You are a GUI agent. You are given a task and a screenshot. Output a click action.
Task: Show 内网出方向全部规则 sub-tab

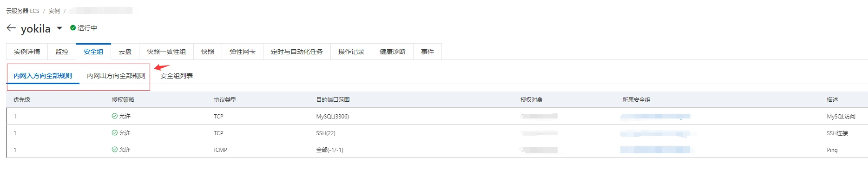point(116,76)
